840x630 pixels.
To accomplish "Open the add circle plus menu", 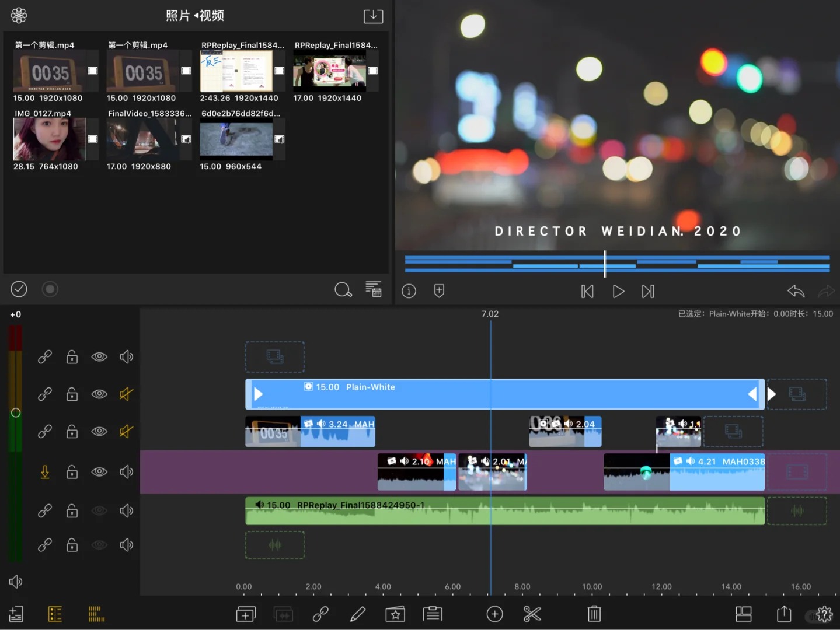I will pyautogui.click(x=494, y=614).
